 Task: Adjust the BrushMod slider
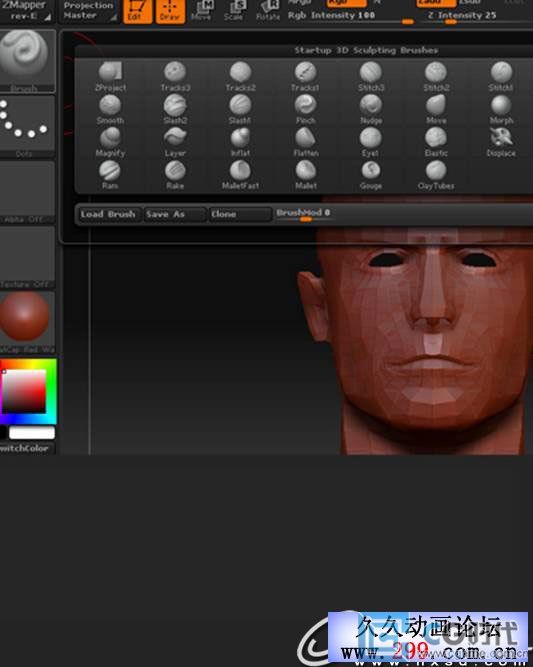pos(304,214)
